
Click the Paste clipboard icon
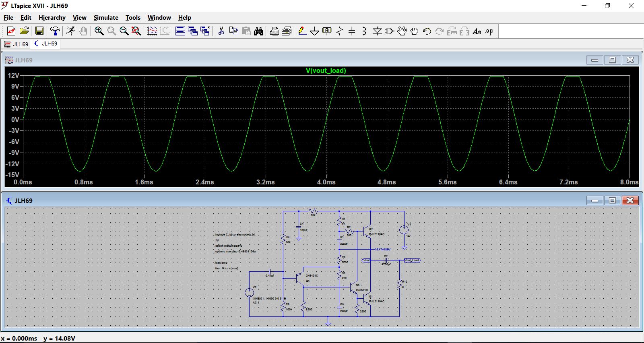click(246, 31)
